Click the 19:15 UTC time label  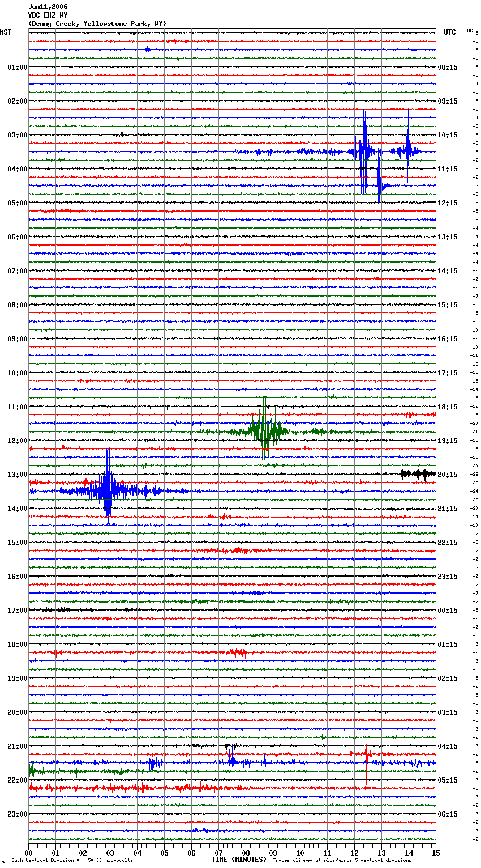(x=448, y=441)
